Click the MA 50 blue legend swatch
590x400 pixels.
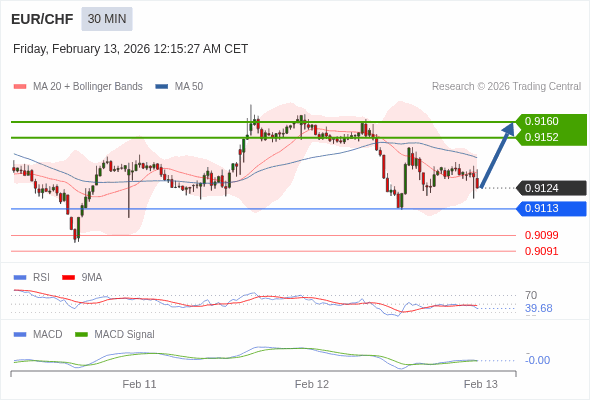pos(161,87)
